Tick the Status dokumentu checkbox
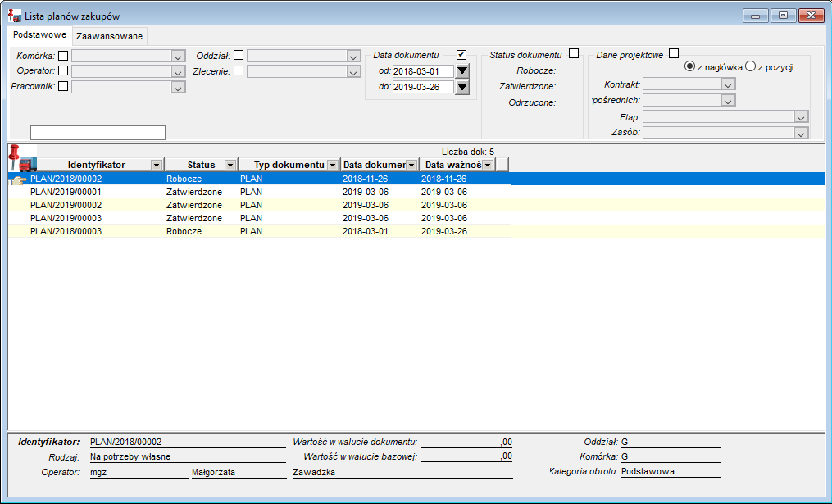Image resolution: width=832 pixels, height=504 pixels. pos(574,53)
